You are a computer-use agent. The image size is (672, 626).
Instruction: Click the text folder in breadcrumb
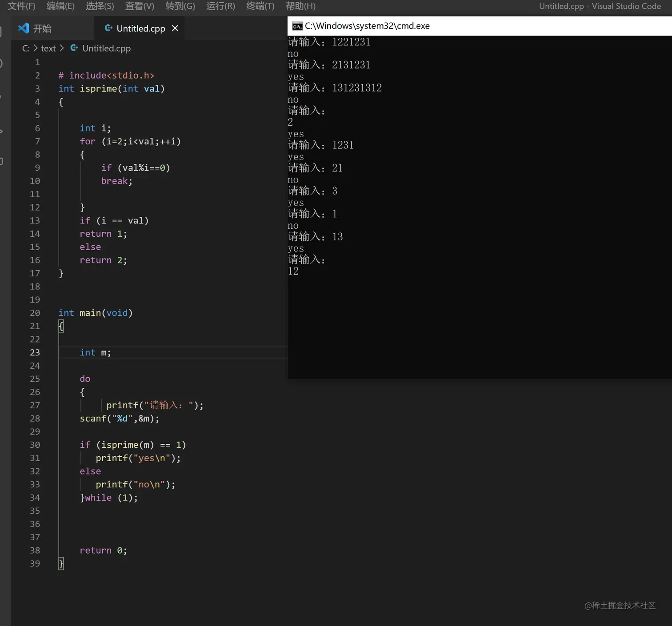coord(48,48)
